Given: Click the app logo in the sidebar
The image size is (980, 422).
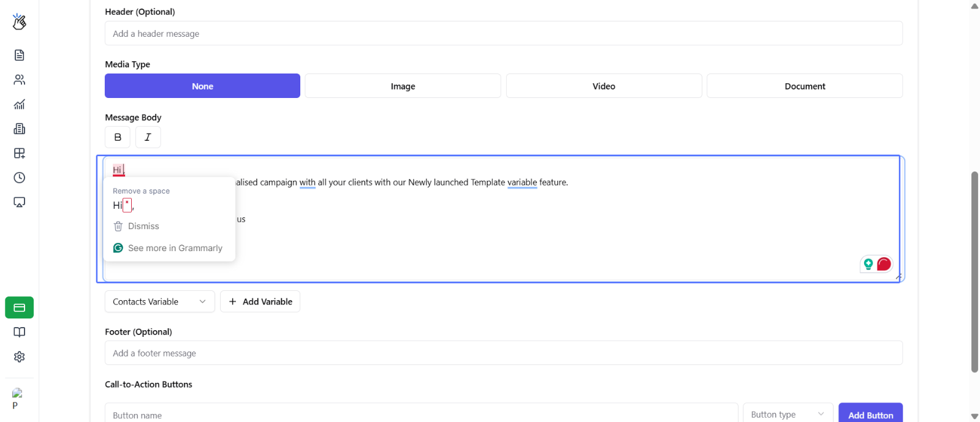Looking at the screenshot, I should 19,21.
